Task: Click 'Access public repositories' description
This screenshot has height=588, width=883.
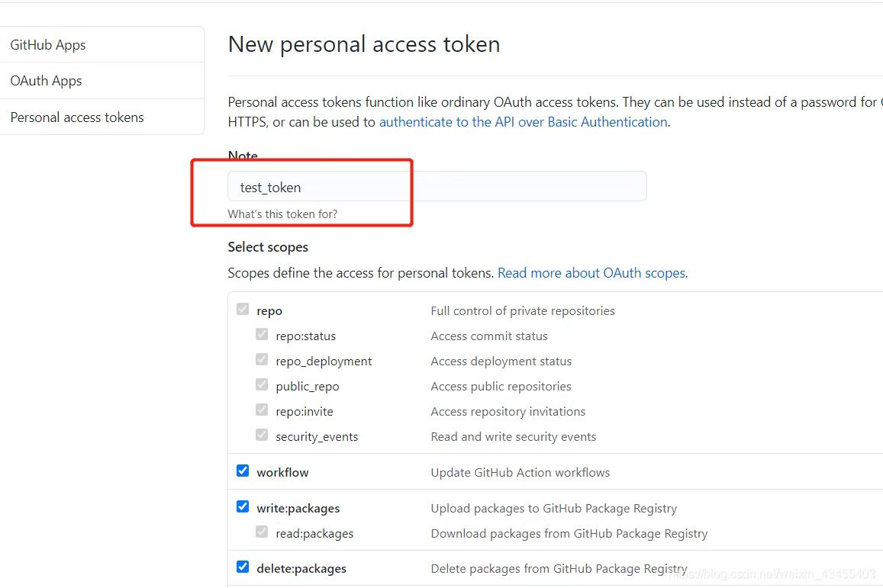Action: [x=501, y=387]
